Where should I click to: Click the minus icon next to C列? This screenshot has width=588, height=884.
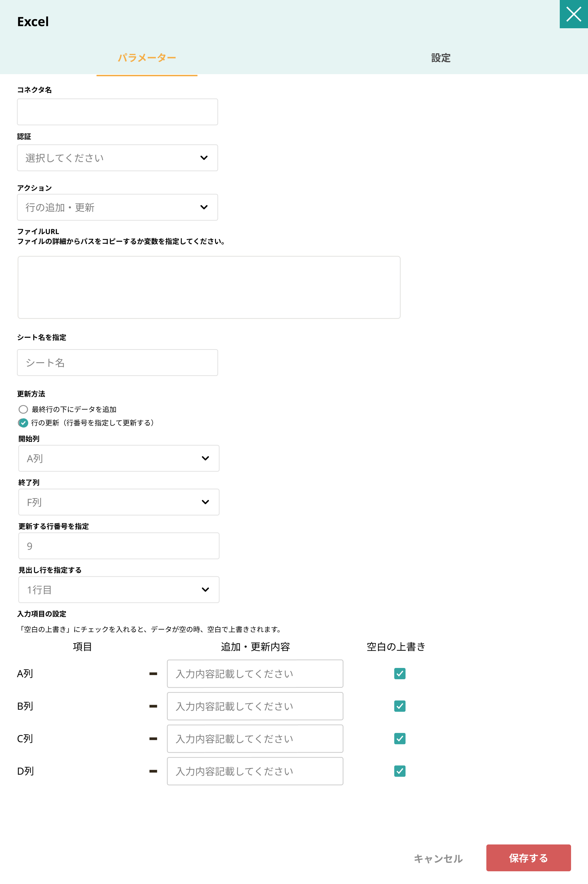pyautogui.click(x=153, y=739)
